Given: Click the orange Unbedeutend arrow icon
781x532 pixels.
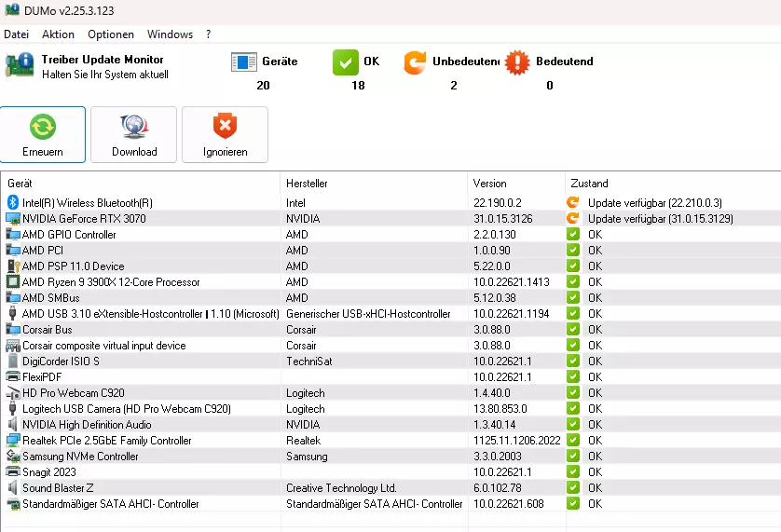Looking at the screenshot, I should pyautogui.click(x=415, y=62).
